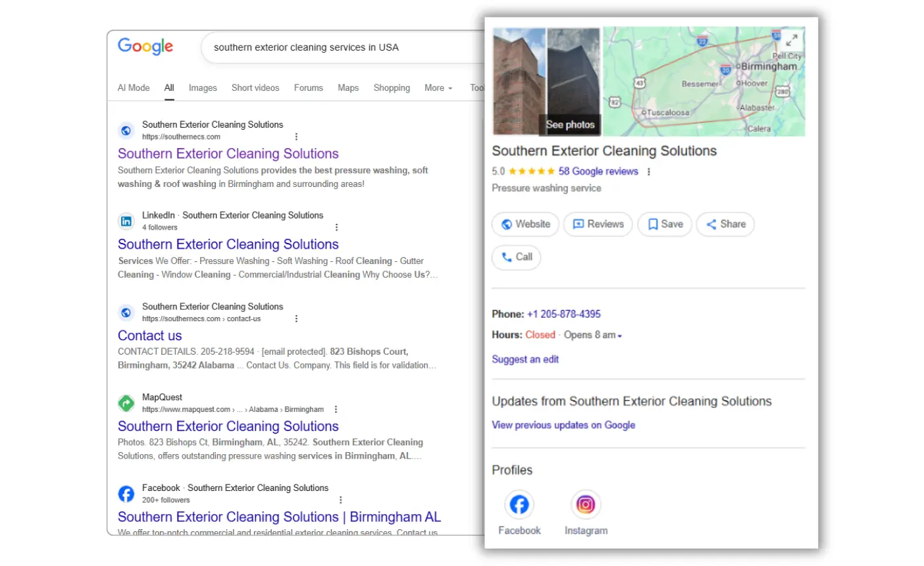Click the Save bookmark button
Screen dimensions: 924x566
point(665,224)
